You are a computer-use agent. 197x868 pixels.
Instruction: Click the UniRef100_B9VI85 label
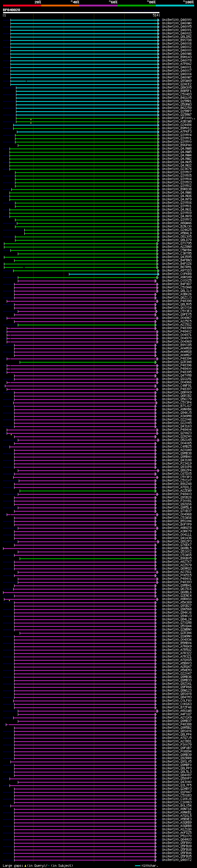tap(177, 345)
